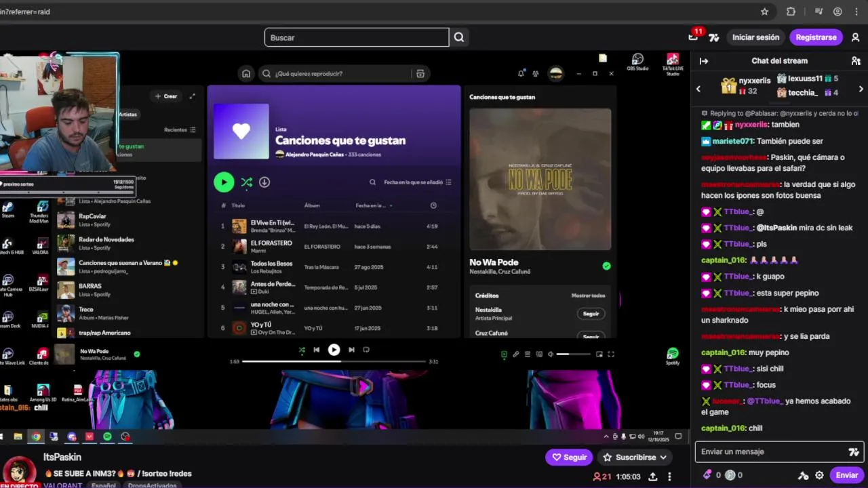Toggle liked checkmark in bottom now-playing bar
Image resolution: width=868 pixels, height=488 pixels.
click(137, 354)
